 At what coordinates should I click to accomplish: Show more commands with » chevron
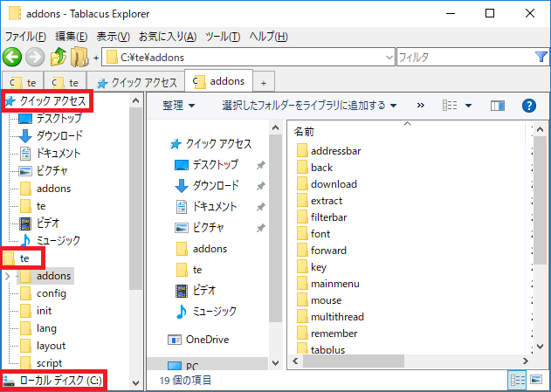click(420, 105)
